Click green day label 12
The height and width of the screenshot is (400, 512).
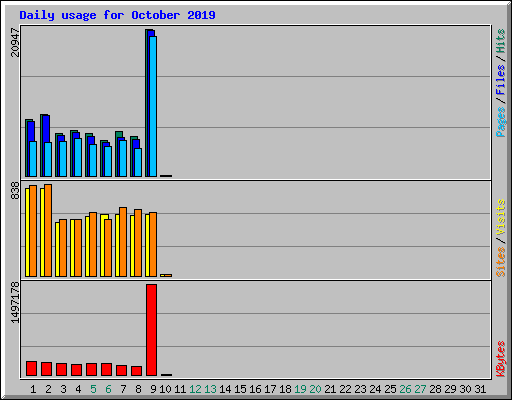(195, 389)
